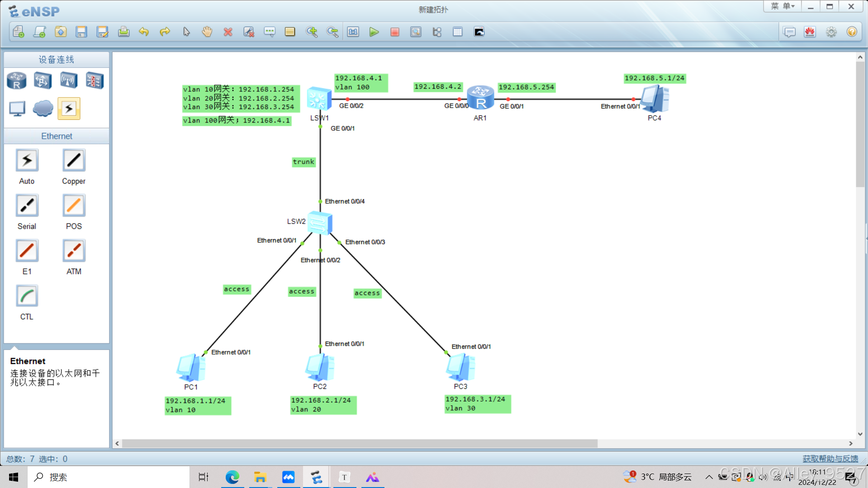Click the New Topology toolbar icon
This screenshot has width=868, height=488.
pyautogui.click(x=19, y=32)
